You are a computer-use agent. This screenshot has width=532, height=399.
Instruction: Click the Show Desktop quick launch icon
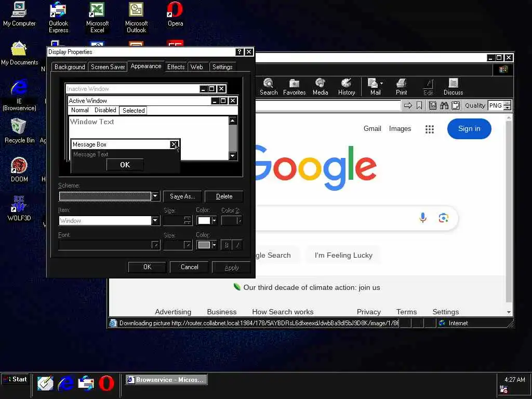45,383
